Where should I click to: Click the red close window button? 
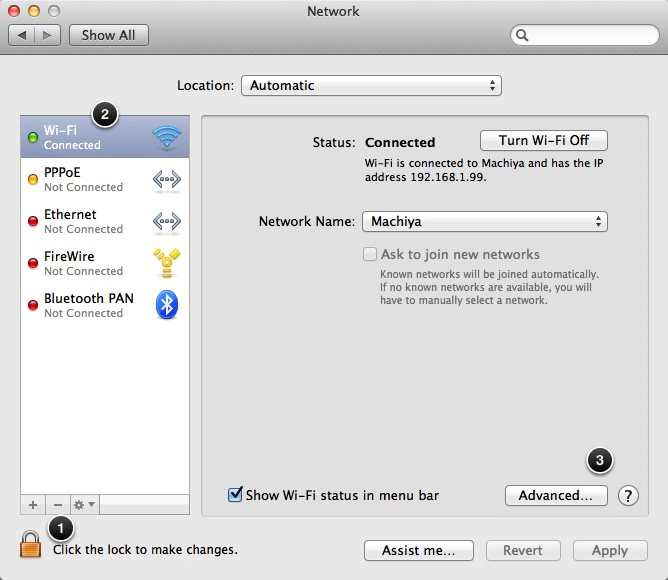coord(14,11)
